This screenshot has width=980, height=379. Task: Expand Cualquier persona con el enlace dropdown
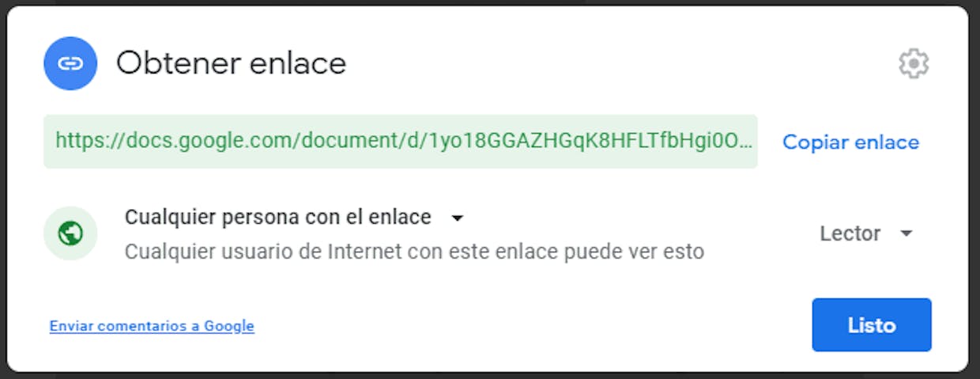coord(294,218)
